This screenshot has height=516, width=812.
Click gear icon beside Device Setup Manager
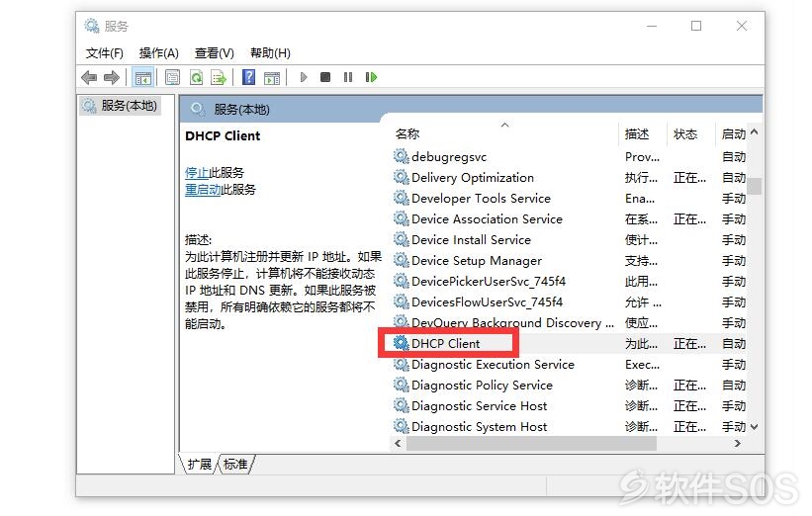pyautogui.click(x=401, y=260)
